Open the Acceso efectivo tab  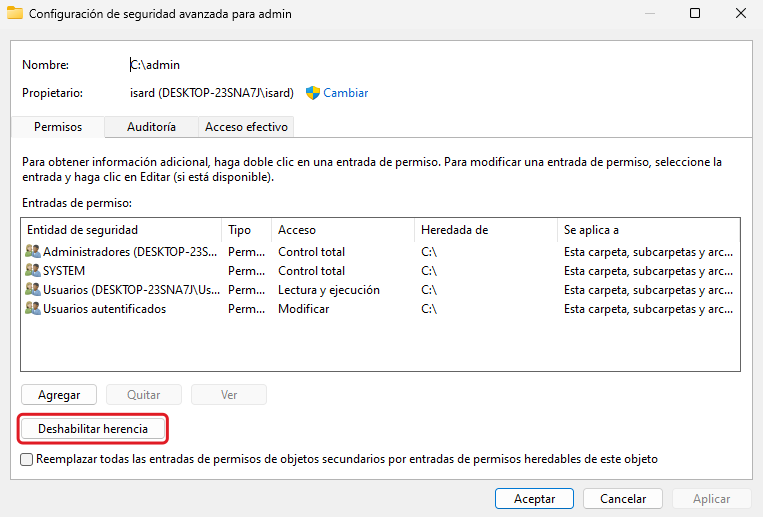pyautogui.click(x=246, y=127)
